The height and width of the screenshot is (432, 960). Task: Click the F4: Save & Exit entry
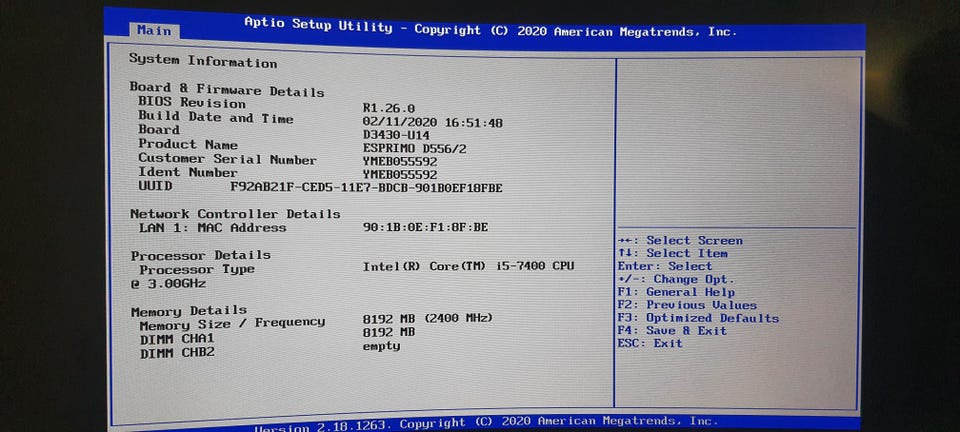coord(672,331)
